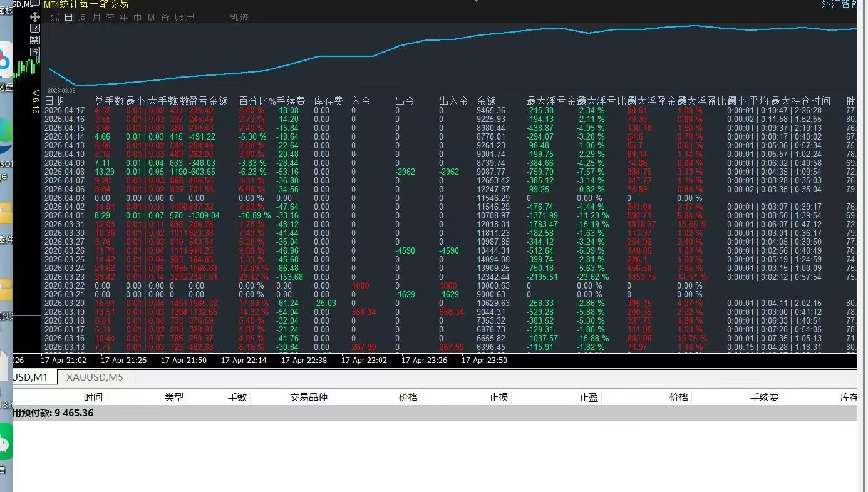
Task: Click the 17 Apr 23:50 time axis label
Action: [x=484, y=360]
